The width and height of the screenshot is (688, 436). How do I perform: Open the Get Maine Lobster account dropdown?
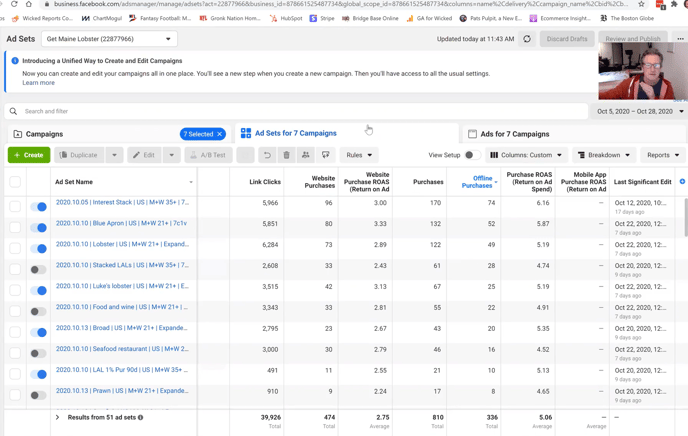109,39
